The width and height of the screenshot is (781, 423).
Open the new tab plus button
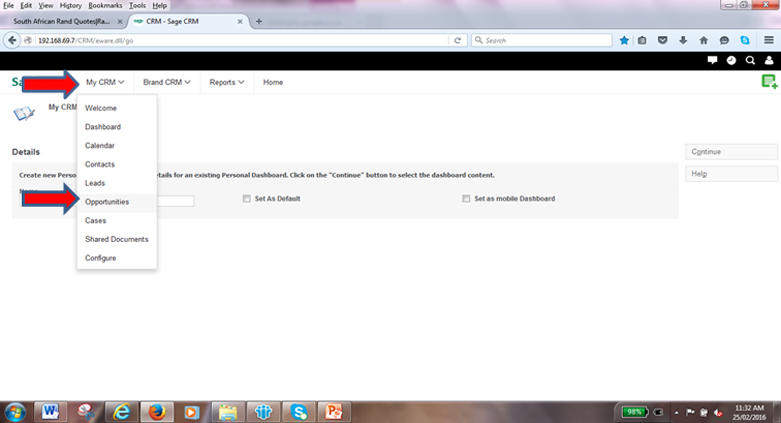259,21
